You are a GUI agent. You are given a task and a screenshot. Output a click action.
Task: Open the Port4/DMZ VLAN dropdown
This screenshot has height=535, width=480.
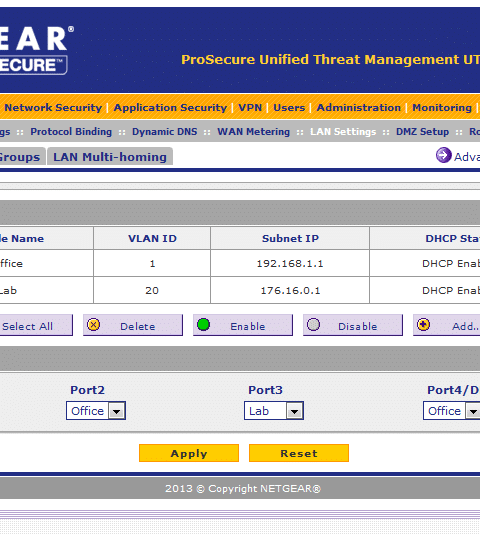pos(451,411)
